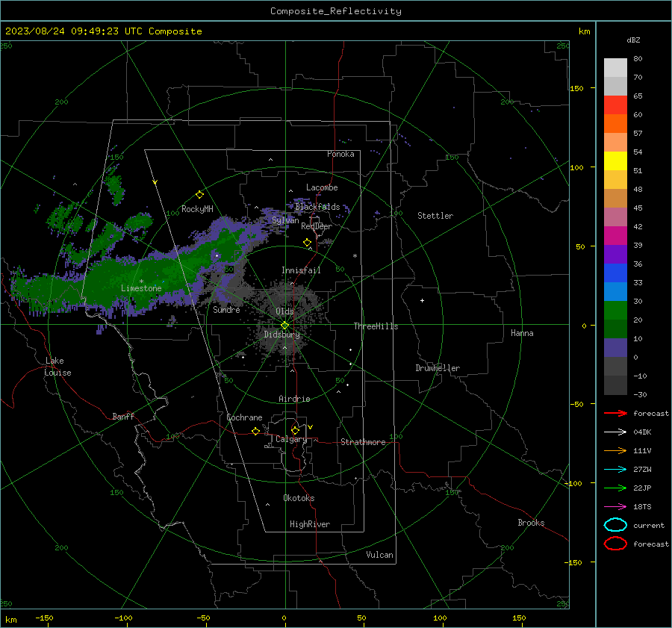Click the red forecast arrow legend icon
672x628 pixels.
[615, 413]
